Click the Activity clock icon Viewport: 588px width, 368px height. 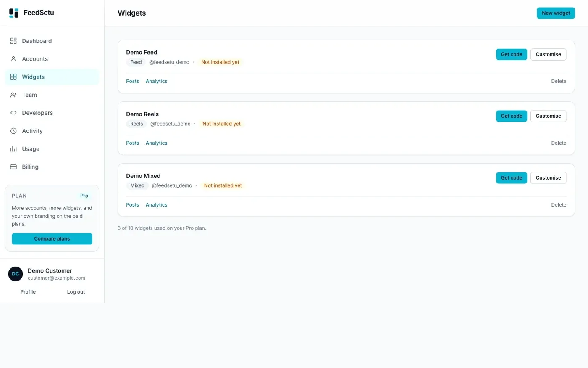coord(13,131)
